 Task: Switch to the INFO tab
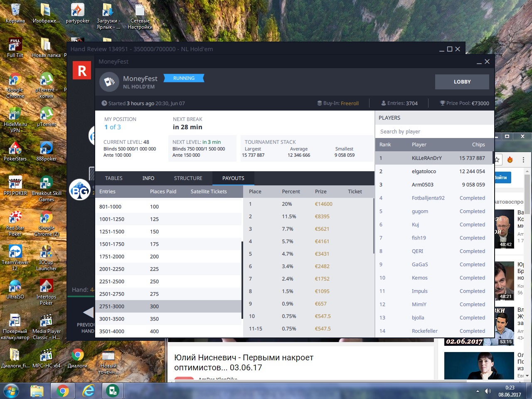[148, 178]
